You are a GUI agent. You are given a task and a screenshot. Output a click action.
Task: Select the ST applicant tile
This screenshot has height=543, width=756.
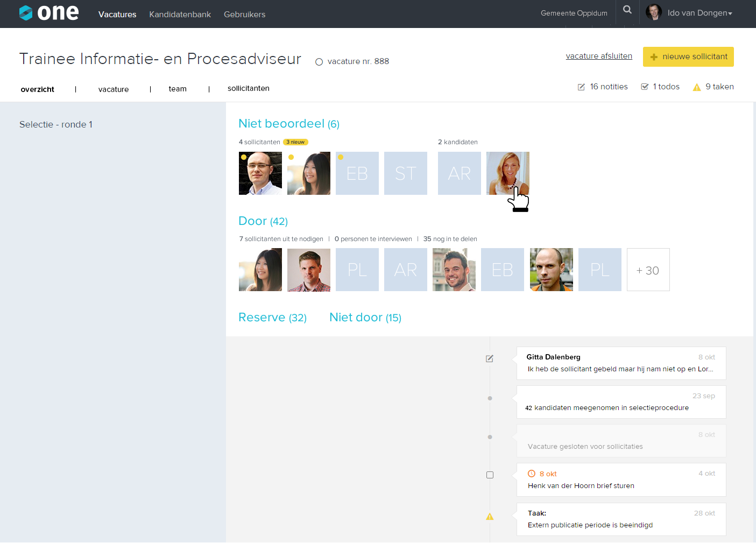405,173
